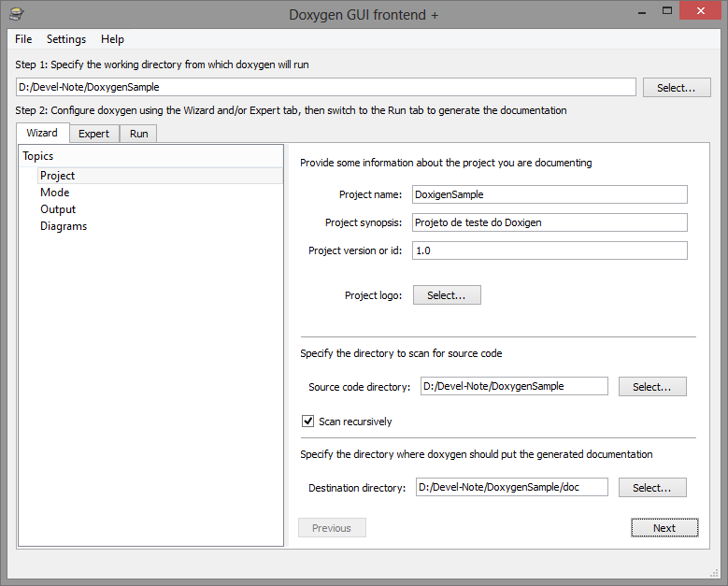The height and width of the screenshot is (586, 728).
Task: Switch to the Run tab
Action: coord(139,134)
